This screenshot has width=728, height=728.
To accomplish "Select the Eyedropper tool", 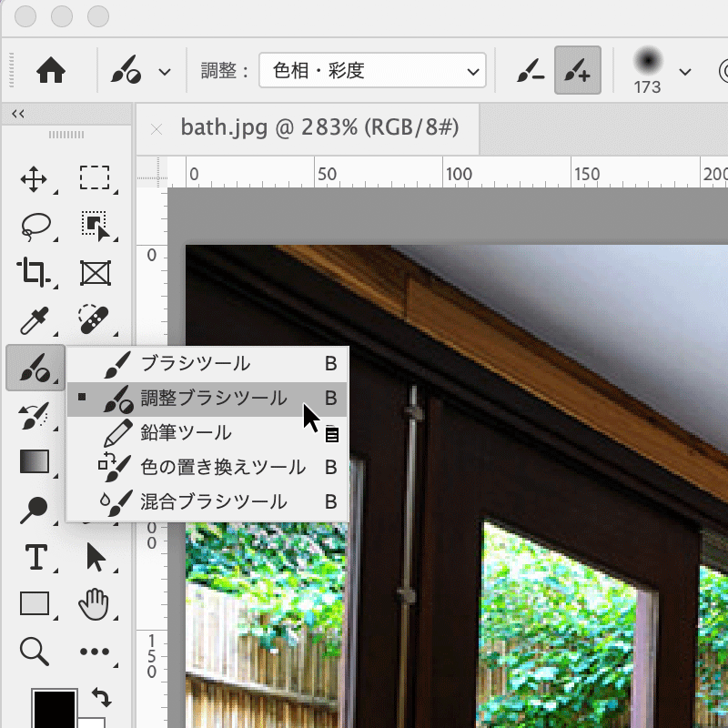I will click(35, 321).
